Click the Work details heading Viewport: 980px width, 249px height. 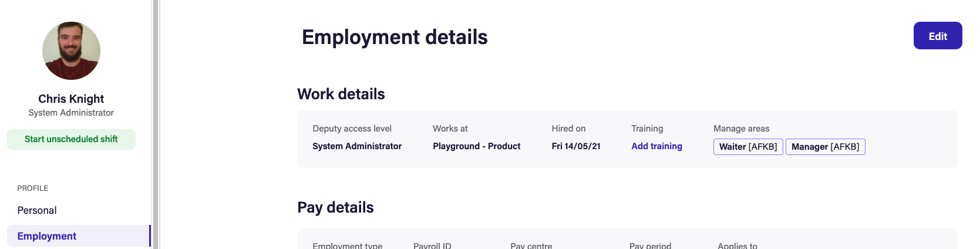[341, 94]
